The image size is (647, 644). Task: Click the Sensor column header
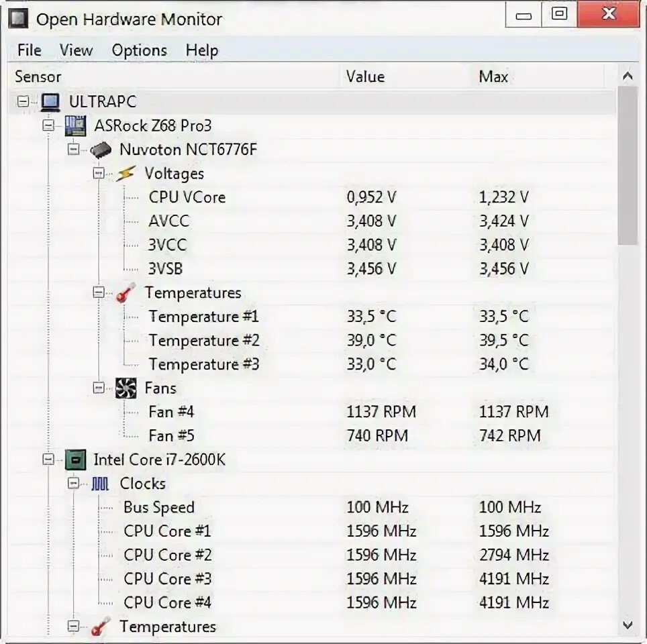click(x=174, y=76)
